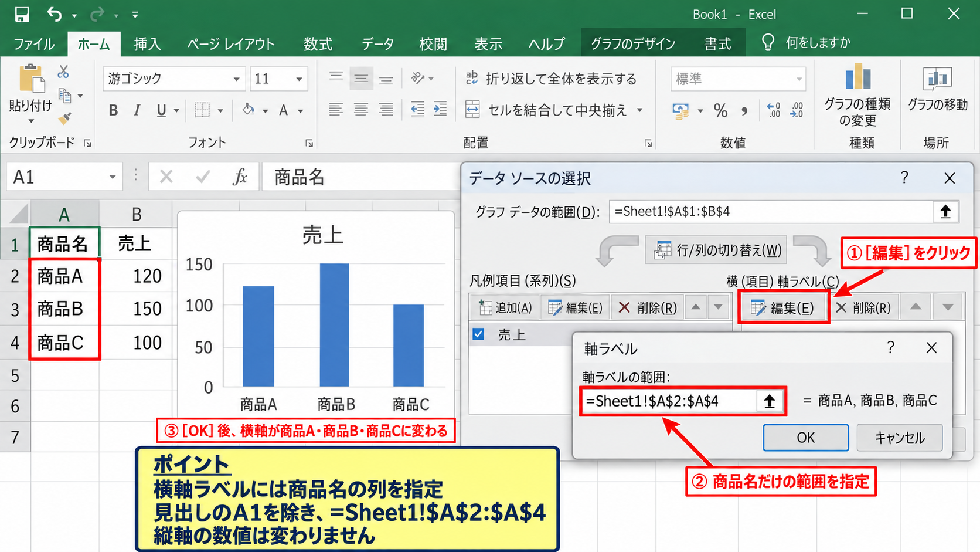Click the Center horizontal align icon
This screenshot has height=552, width=980.
[361, 110]
